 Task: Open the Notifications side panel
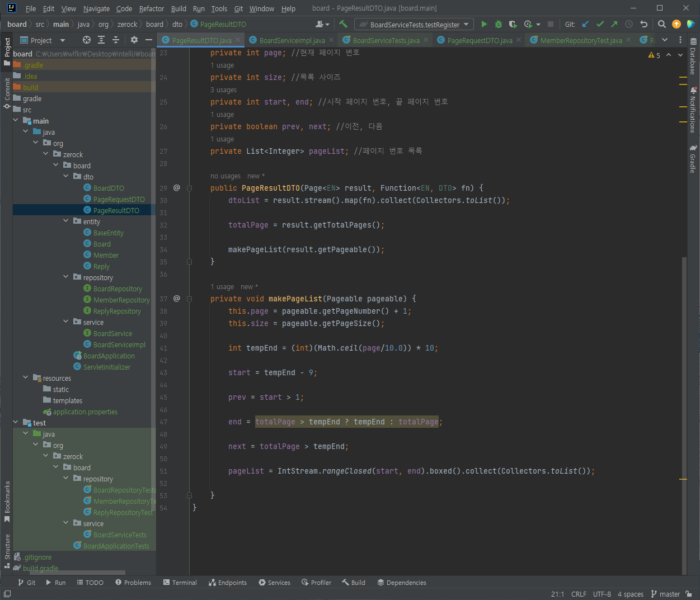[x=693, y=110]
